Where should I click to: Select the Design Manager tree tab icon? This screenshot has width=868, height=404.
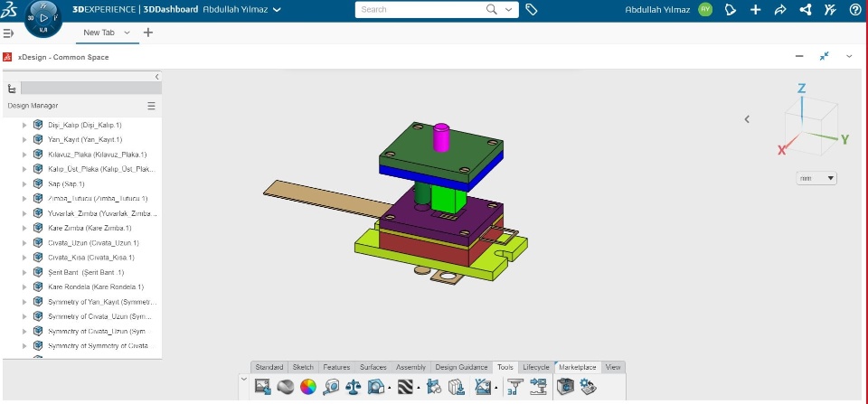[12, 89]
